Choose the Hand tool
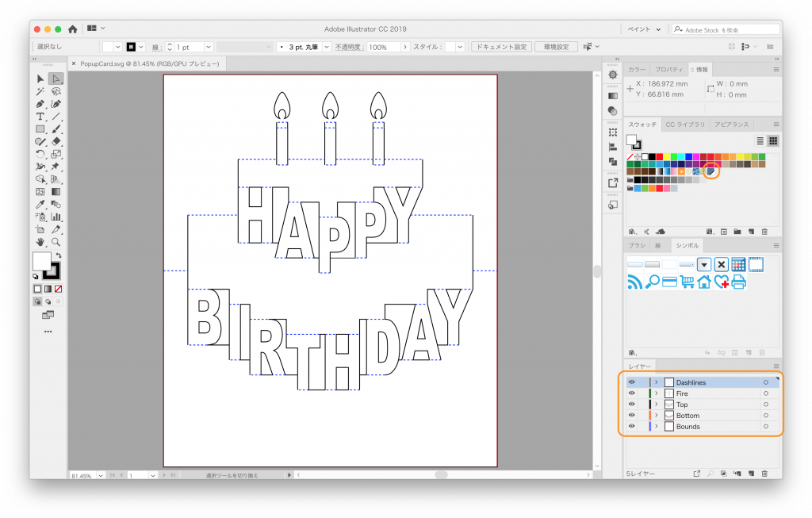The image size is (812, 518). pos(40,241)
